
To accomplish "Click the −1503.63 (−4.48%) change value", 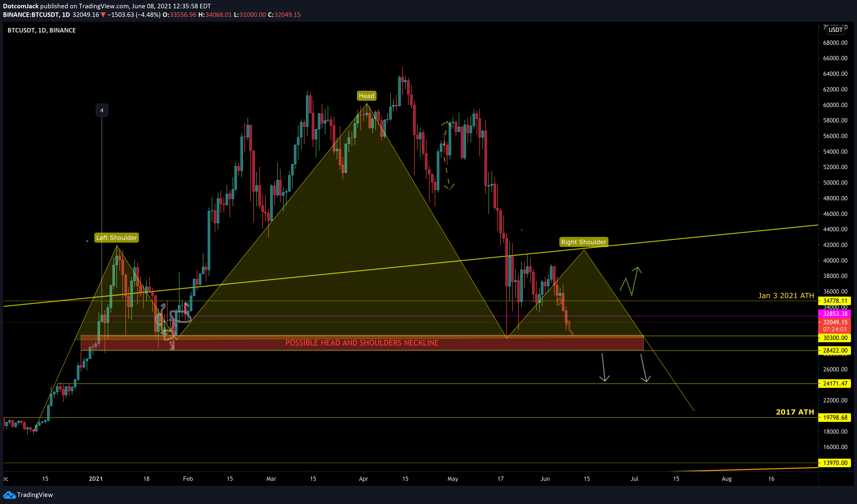I will (134, 15).
